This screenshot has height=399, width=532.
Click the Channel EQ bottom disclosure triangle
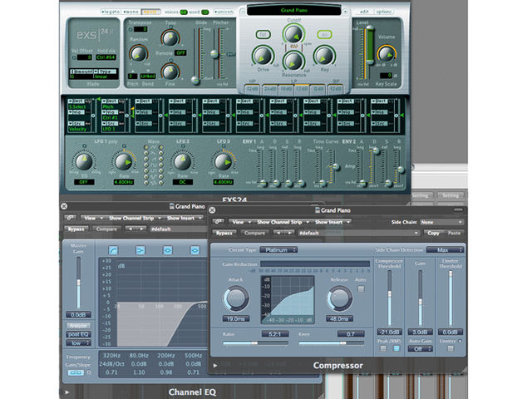[x=66, y=392]
